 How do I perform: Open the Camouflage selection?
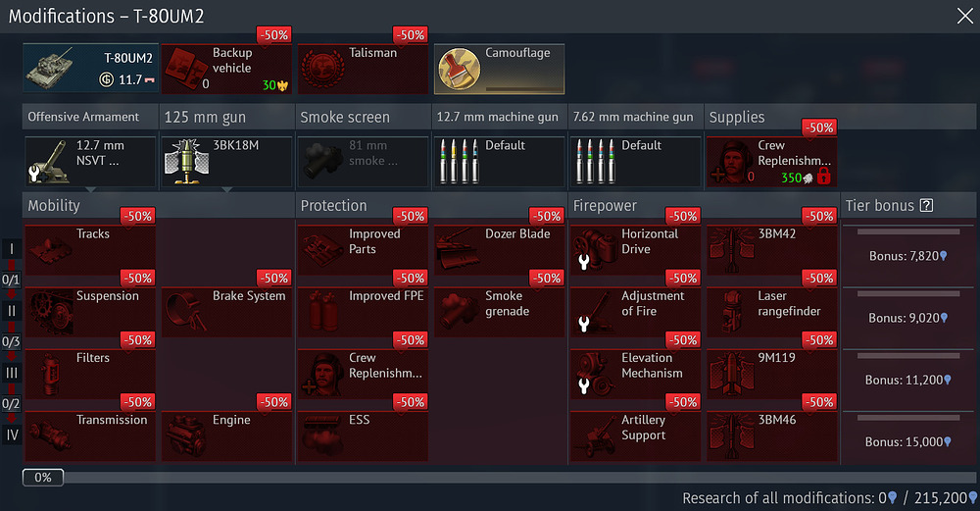(x=499, y=68)
